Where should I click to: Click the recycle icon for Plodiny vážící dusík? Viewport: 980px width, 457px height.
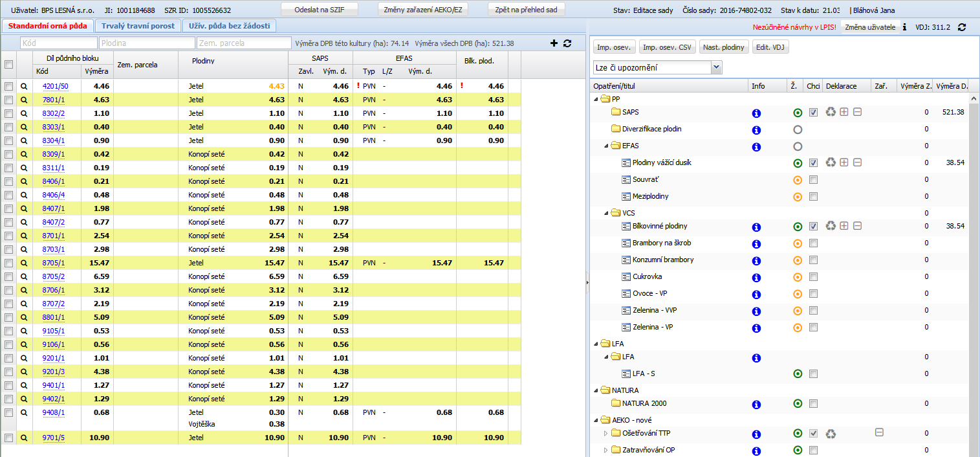831,162
